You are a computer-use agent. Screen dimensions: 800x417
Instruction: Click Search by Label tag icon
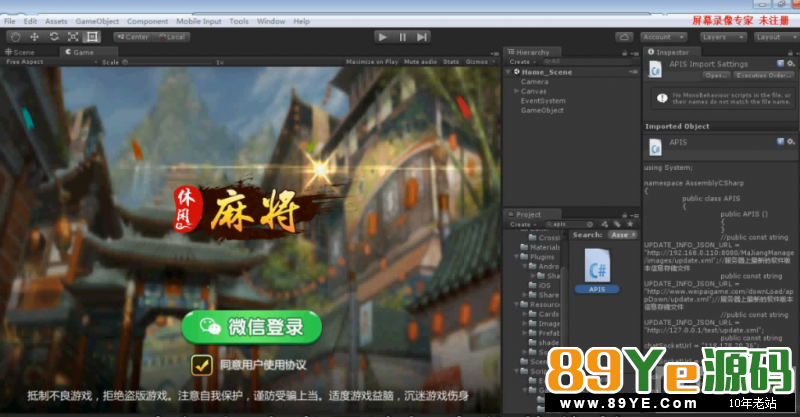tap(617, 225)
